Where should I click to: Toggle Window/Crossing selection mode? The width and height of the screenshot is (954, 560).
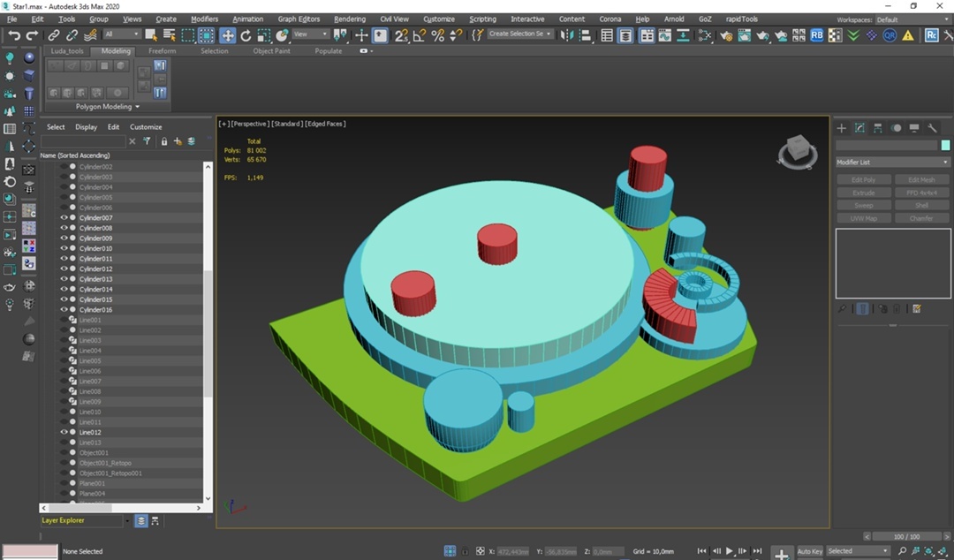click(206, 35)
